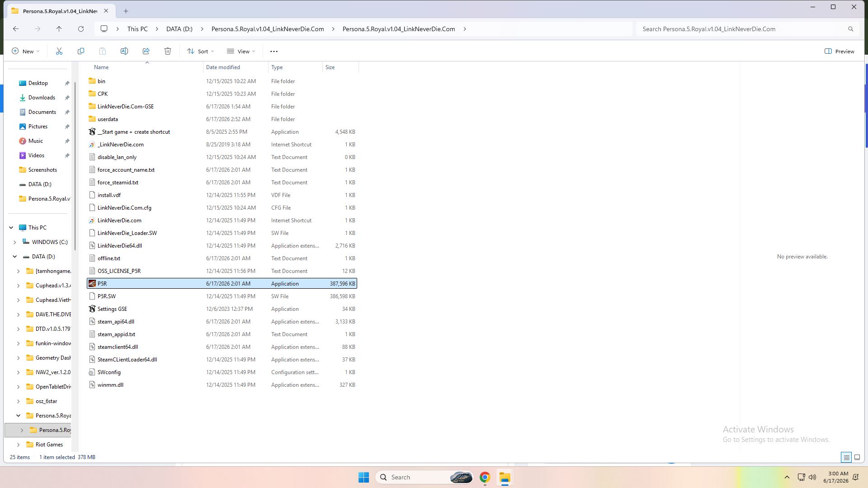Go up one folder level
The height and width of the screenshot is (488, 868).
59,29
